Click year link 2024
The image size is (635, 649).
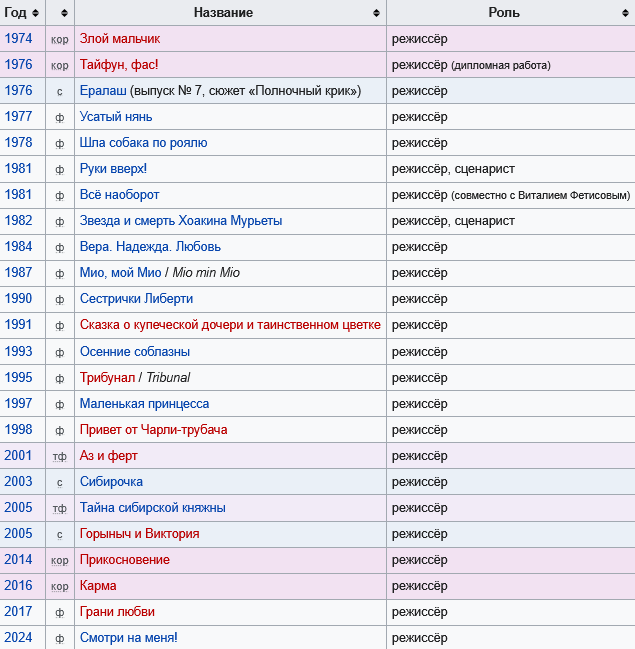coord(18,638)
